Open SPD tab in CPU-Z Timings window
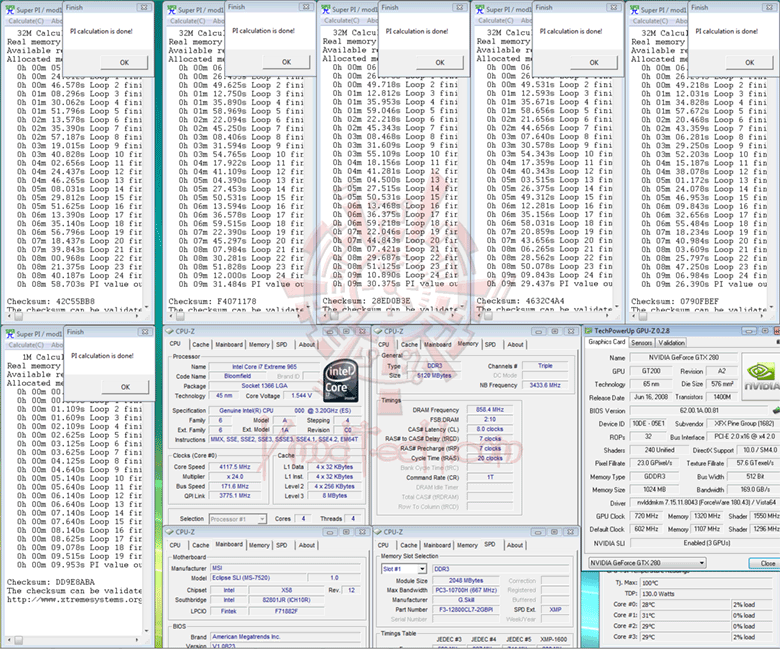Image resolution: width=780 pixels, height=649 pixels. pyautogui.click(x=490, y=345)
